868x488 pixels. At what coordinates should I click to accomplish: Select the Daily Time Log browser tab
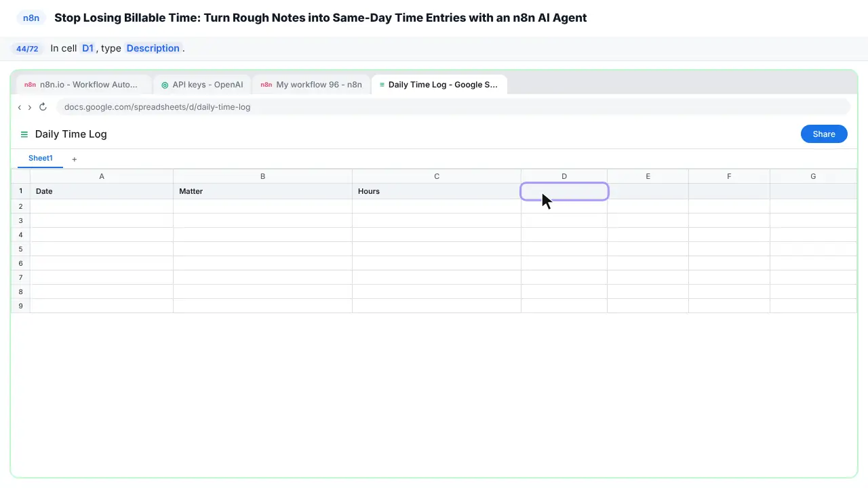coord(439,85)
